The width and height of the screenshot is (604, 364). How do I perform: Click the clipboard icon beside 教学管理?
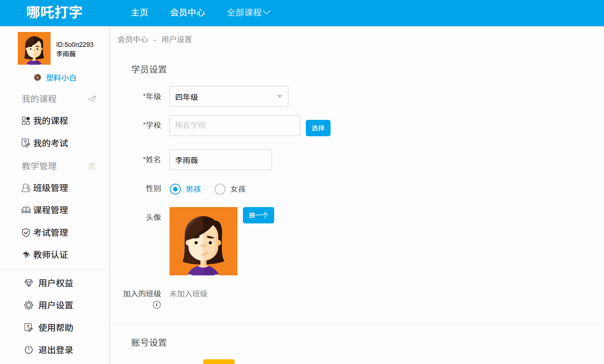click(x=92, y=166)
